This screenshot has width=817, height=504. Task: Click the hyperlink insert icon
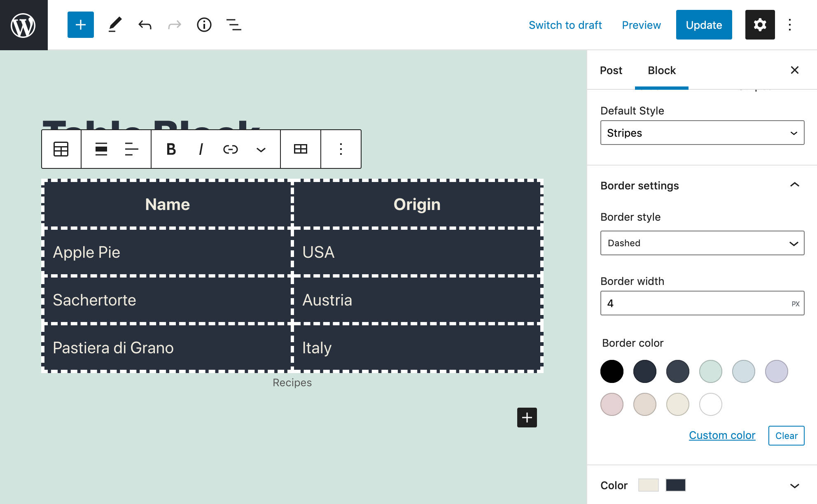[229, 148]
